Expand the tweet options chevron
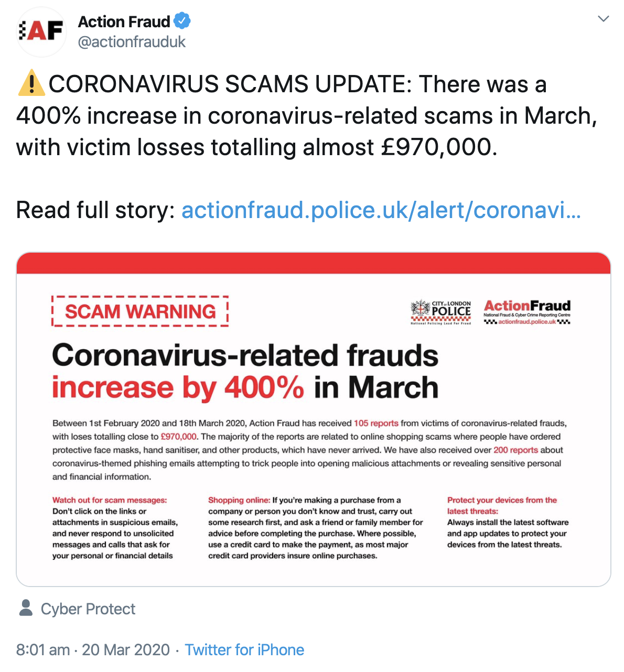 (x=604, y=19)
